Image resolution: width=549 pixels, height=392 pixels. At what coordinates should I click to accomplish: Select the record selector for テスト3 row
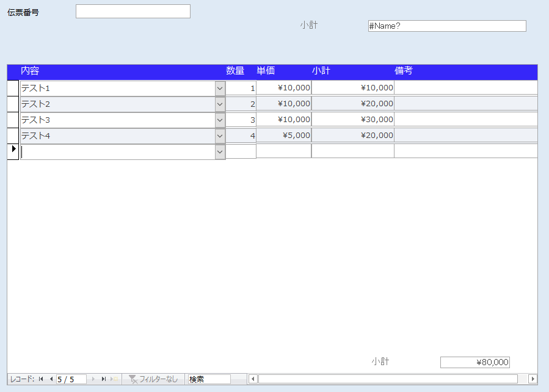tap(13, 120)
